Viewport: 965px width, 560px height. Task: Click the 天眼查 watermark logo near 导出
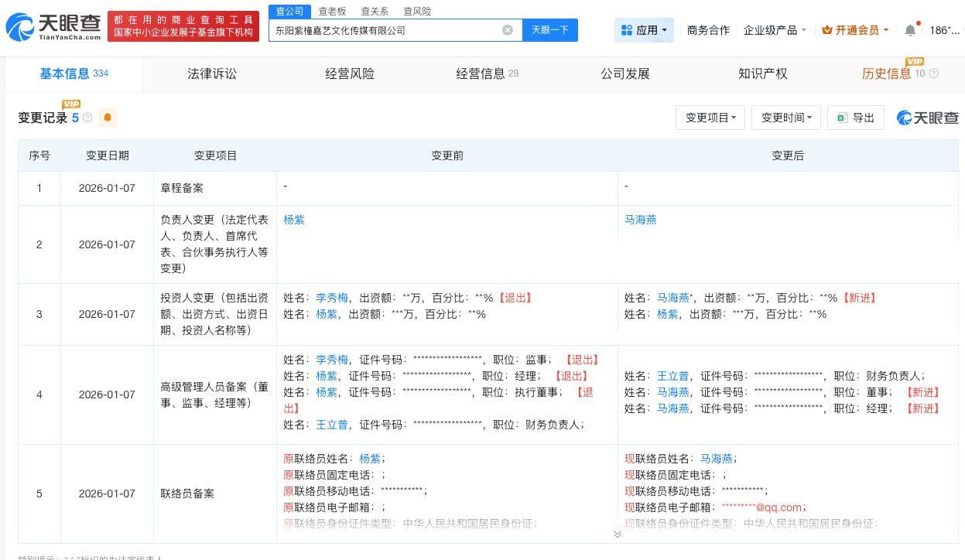(x=926, y=118)
